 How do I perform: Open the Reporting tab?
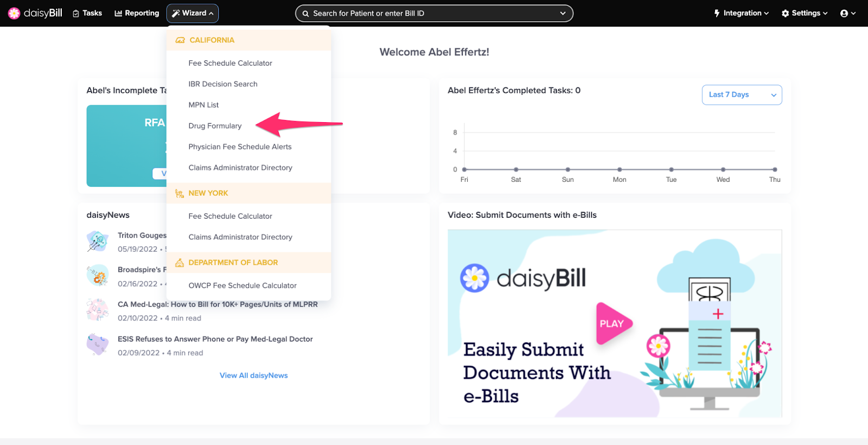coord(137,13)
